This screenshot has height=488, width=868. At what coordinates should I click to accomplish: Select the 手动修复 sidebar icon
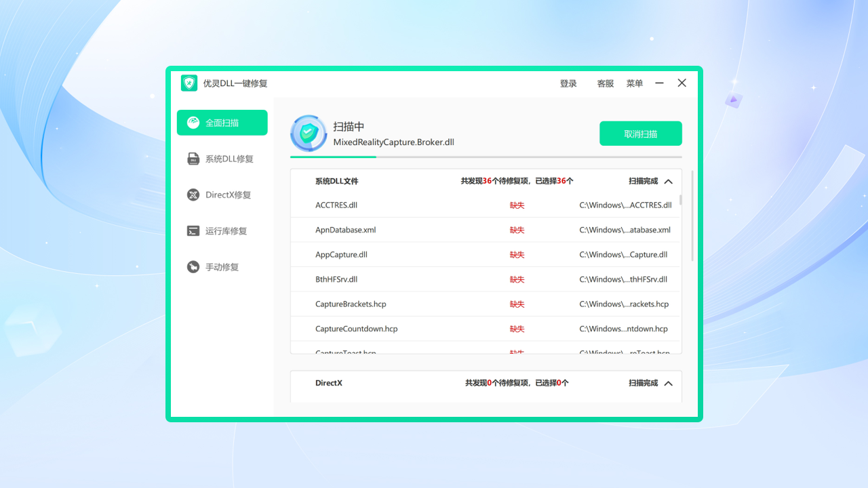(222, 266)
